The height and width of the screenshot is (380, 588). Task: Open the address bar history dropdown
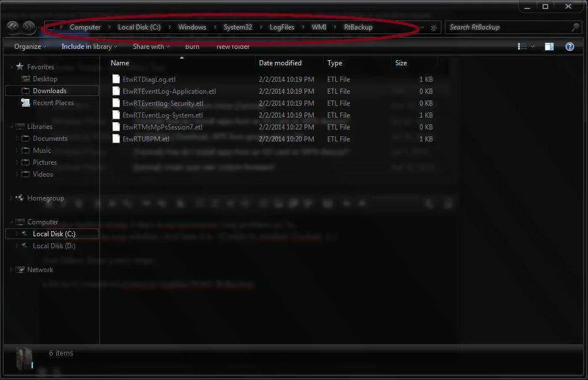point(422,27)
